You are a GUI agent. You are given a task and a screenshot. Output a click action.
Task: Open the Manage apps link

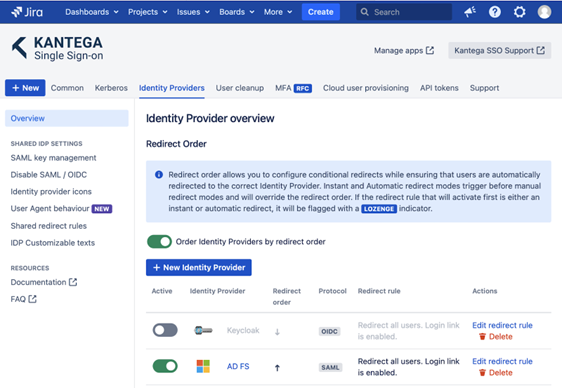pos(404,51)
